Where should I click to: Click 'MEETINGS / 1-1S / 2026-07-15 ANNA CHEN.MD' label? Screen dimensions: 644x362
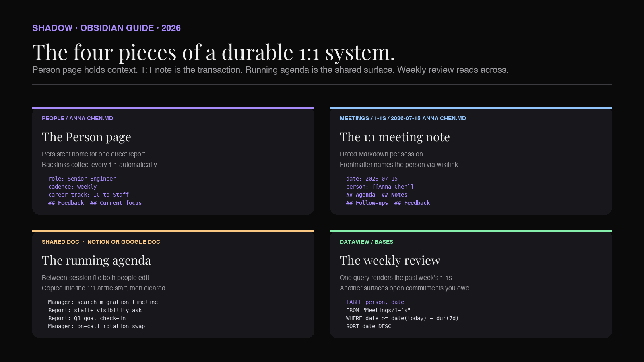tap(403, 118)
